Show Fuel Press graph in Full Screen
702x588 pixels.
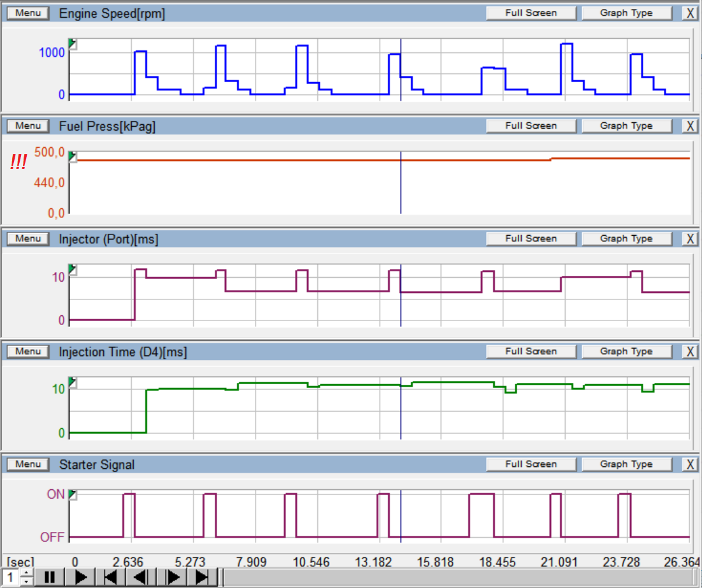pos(531,126)
